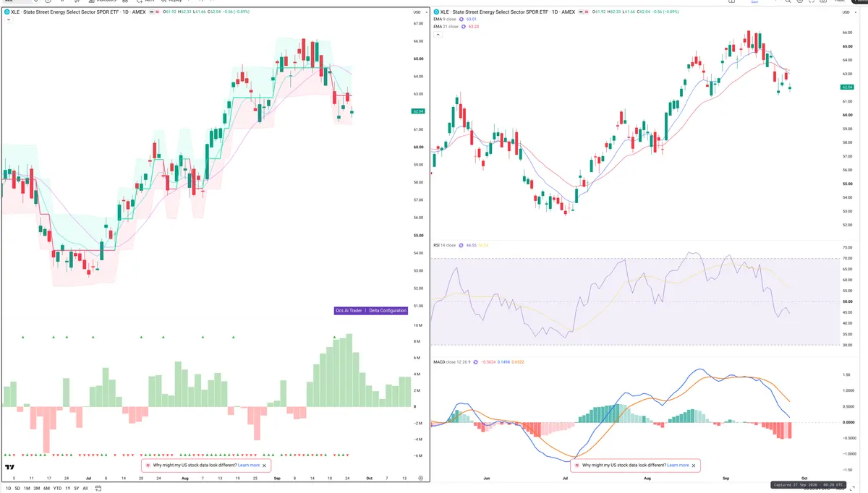Screen dimensions: 868x493
Task: Click the TradingView logo on the left chart
Action: [x=10, y=468]
